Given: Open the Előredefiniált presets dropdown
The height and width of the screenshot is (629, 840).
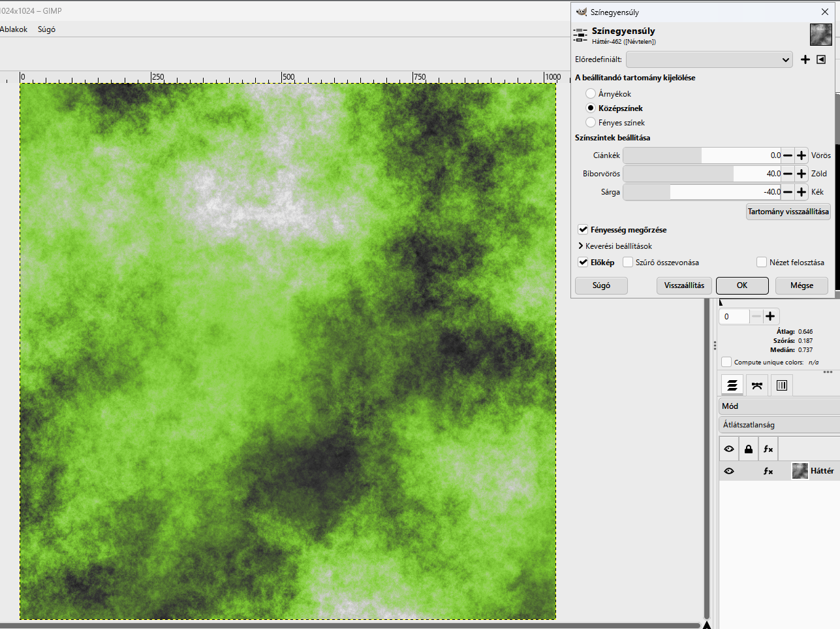Looking at the screenshot, I should click(709, 59).
